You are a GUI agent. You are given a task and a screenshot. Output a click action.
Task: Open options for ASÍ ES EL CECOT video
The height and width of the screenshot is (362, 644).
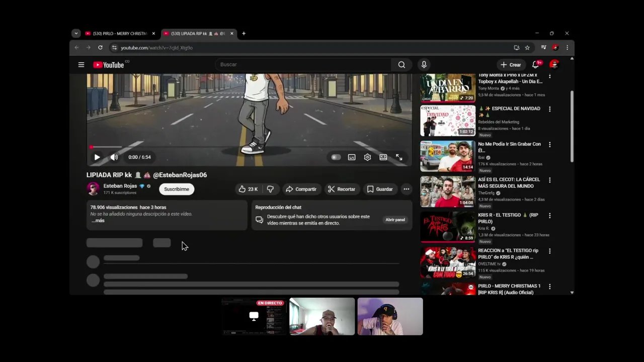(549, 180)
